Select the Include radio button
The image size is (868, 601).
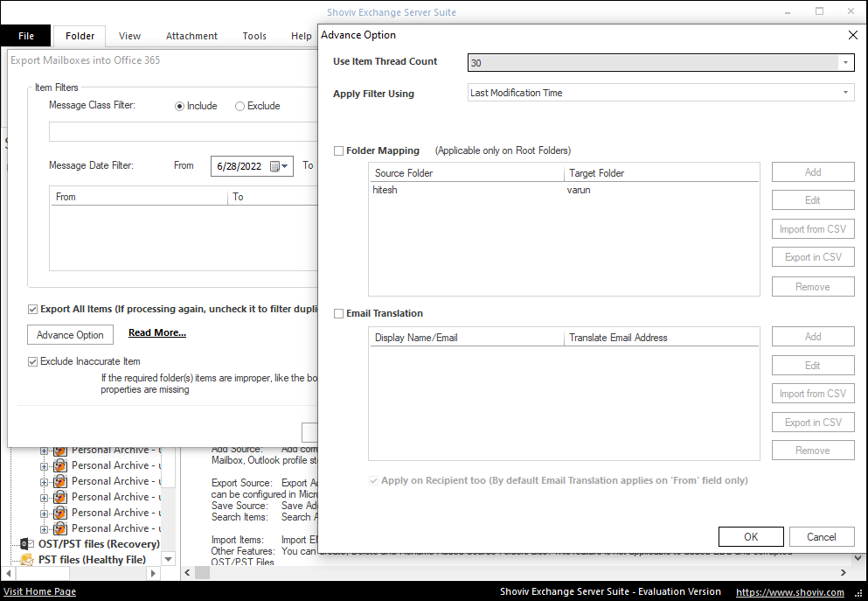pos(179,107)
